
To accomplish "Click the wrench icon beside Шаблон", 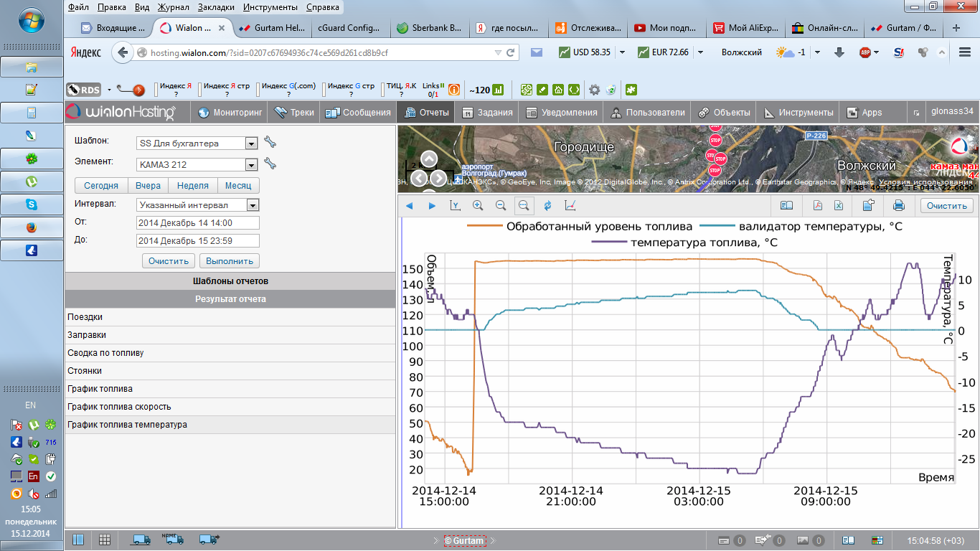I will (x=270, y=142).
